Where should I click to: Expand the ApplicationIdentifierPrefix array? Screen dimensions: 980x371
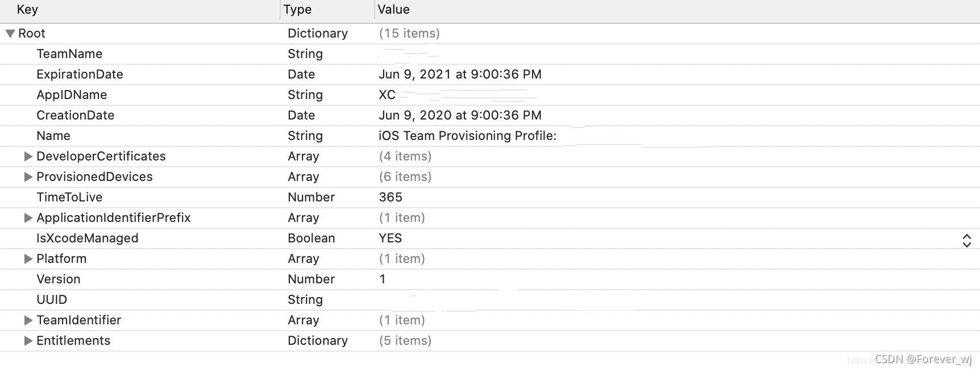point(28,218)
